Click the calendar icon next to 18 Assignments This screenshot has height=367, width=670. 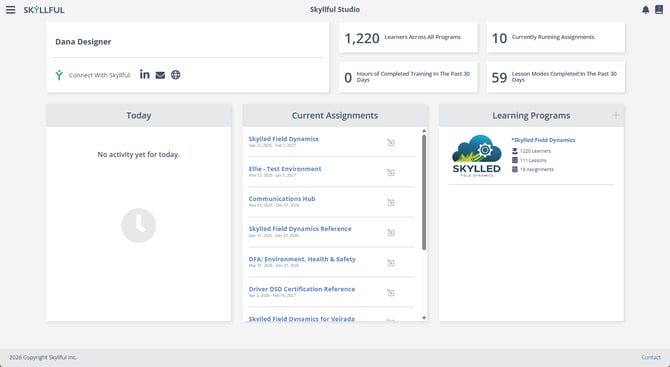(x=514, y=169)
